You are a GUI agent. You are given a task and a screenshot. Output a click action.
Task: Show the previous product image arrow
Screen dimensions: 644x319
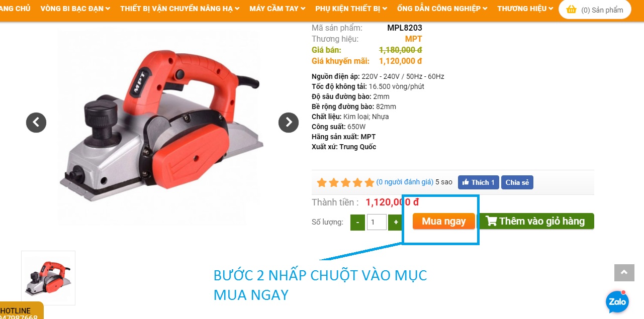36,122
